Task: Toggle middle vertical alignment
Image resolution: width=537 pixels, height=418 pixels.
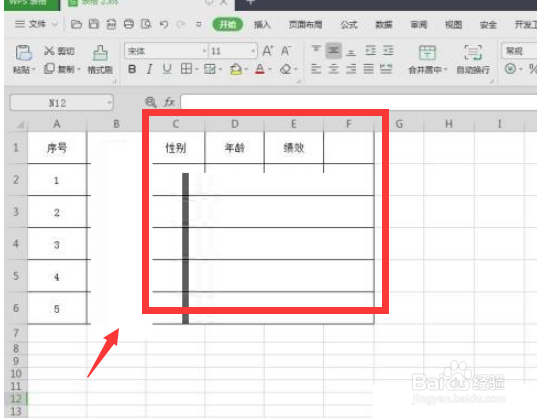Action: point(333,50)
